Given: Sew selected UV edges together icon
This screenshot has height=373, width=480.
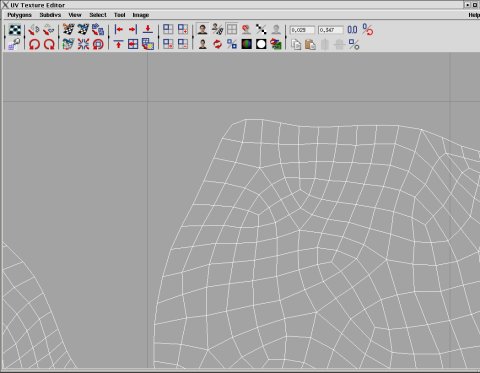Looking at the screenshot, I should [x=83, y=30].
